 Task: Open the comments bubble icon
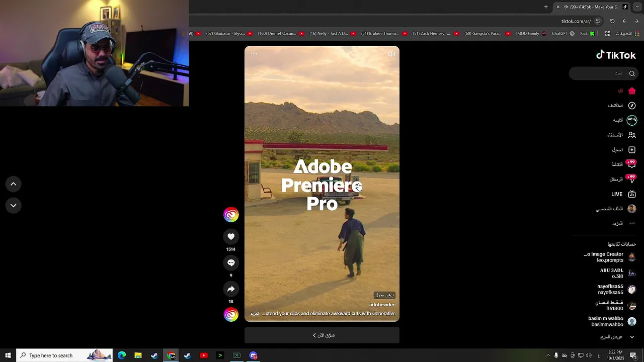click(x=231, y=262)
